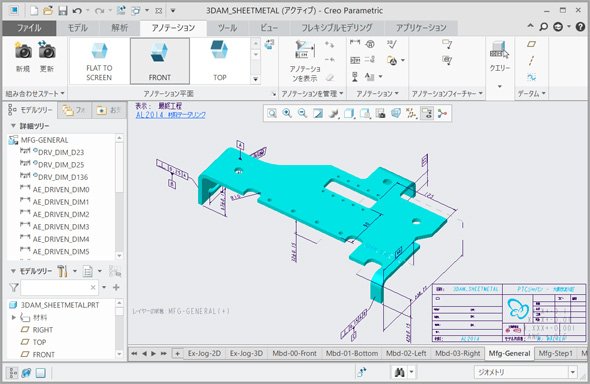Screen dimensions: 590x384
Task: Switch to the 解析 ribbon tab
Action: 120,28
